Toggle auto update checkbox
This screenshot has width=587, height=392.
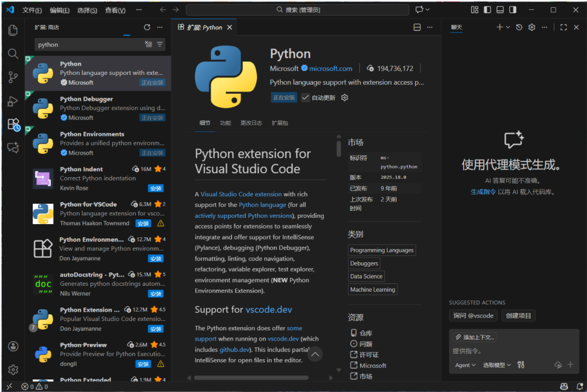305,97
